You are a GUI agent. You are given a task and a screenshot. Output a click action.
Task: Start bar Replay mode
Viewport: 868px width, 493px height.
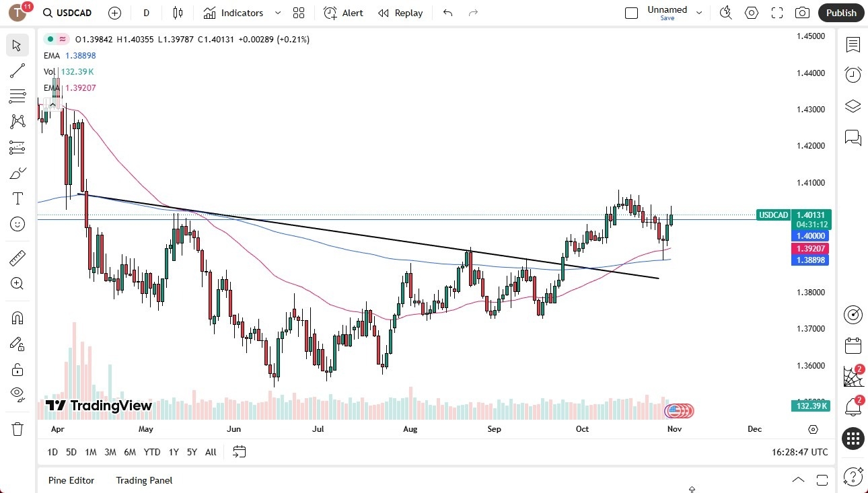(400, 12)
